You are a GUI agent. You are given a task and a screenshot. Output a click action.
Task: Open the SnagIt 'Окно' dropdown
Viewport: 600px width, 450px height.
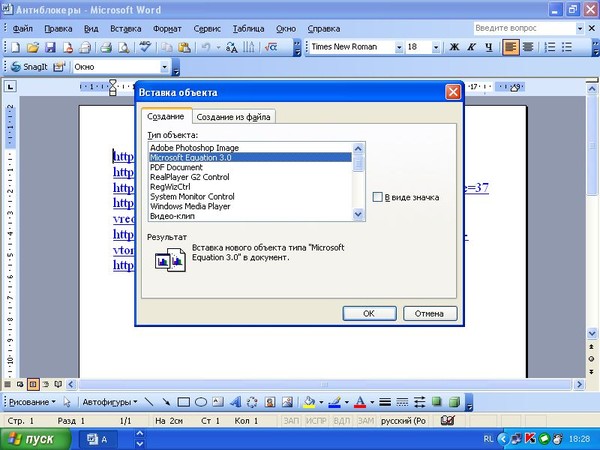[x=164, y=67]
